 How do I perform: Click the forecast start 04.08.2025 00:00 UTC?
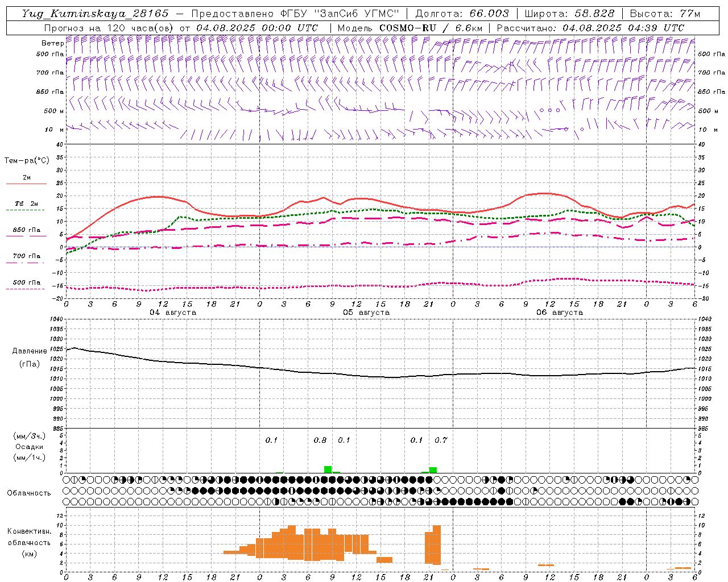click(x=257, y=28)
